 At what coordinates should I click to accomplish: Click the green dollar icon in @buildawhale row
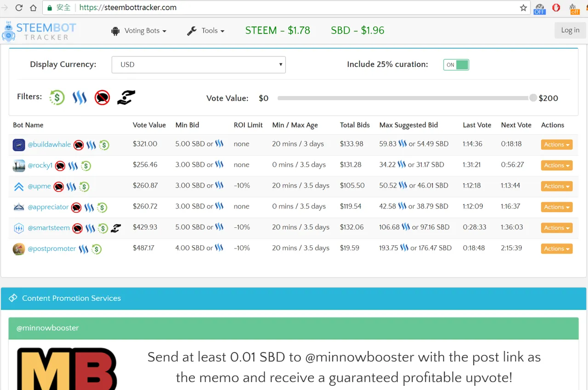(x=104, y=145)
